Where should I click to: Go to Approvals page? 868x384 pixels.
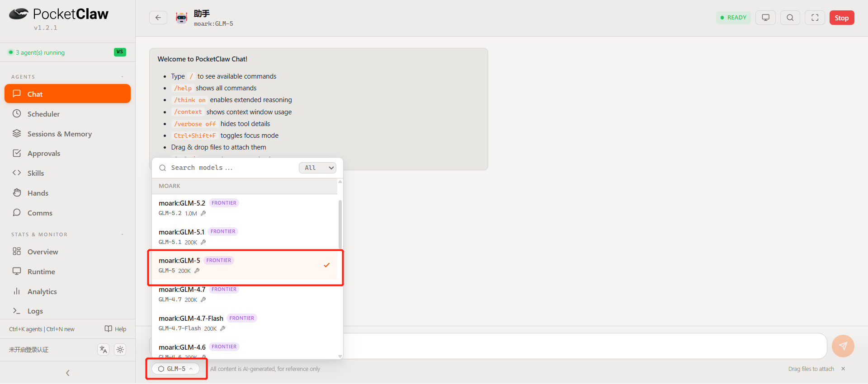pos(67,153)
